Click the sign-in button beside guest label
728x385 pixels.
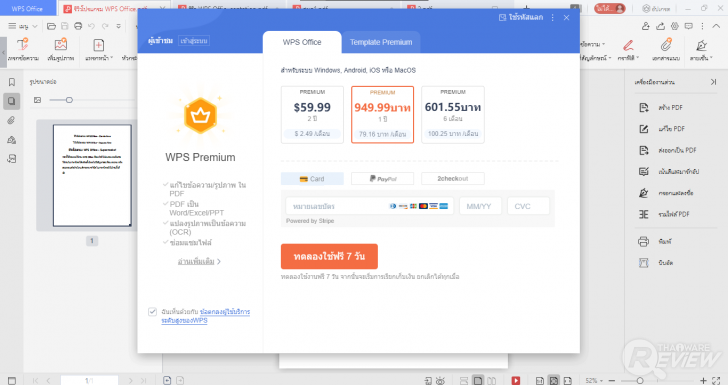point(195,41)
